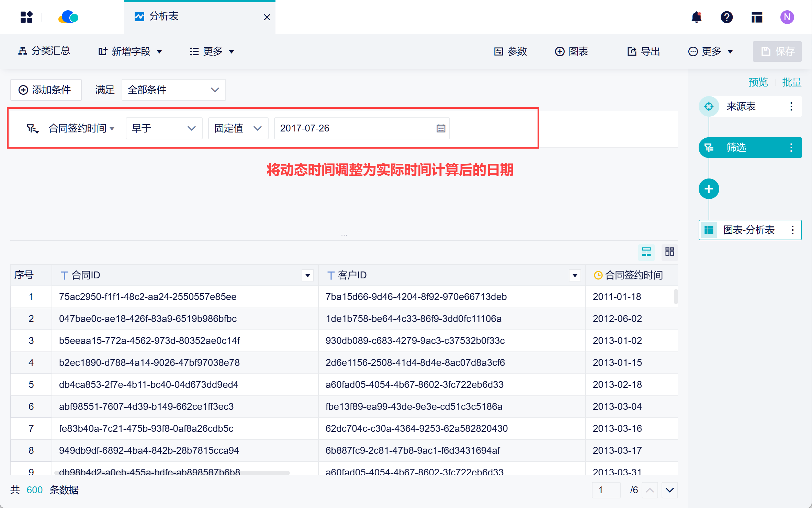
Task: Open the apps grid icon
Action: (x=26, y=17)
